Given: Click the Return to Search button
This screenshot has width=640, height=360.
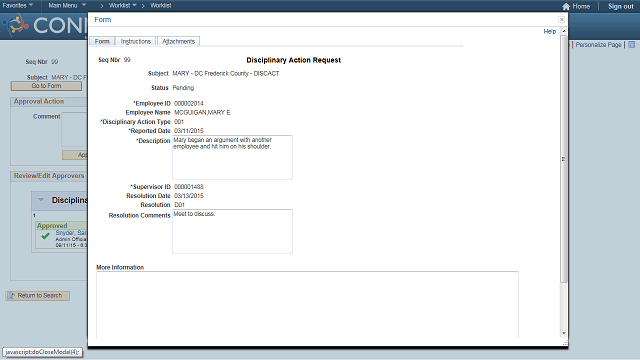Looking at the screenshot, I should pyautogui.click(x=38, y=296).
